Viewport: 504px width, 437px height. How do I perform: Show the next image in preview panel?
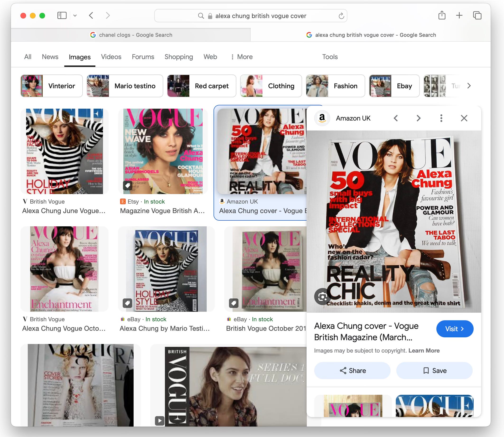[x=419, y=118]
